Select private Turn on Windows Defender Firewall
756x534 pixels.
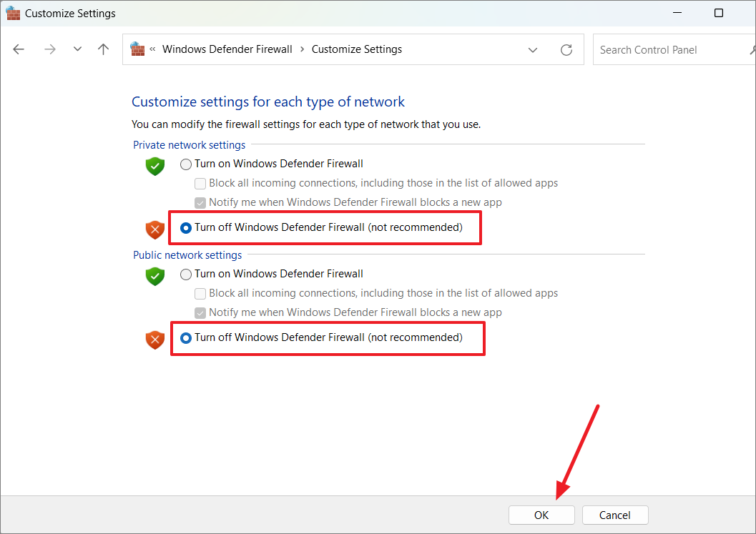tap(186, 164)
